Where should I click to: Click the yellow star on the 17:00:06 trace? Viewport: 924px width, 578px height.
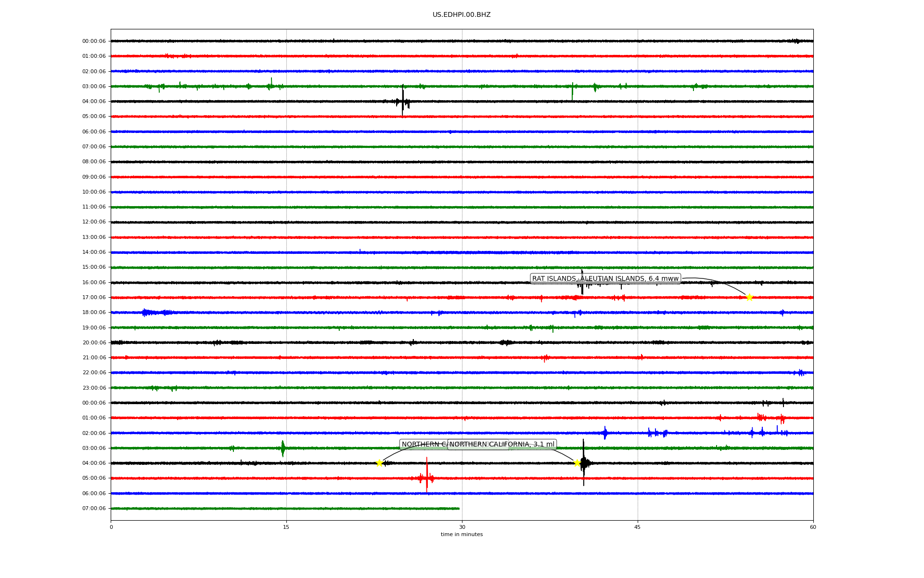749,297
